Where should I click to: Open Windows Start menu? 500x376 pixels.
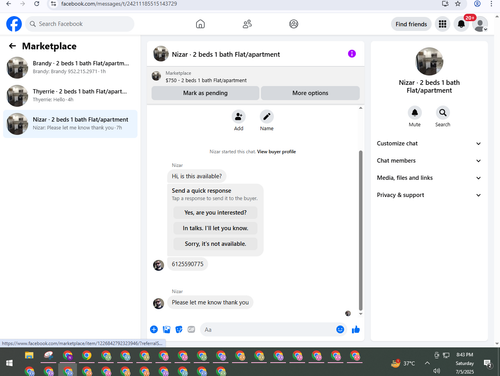point(9,363)
